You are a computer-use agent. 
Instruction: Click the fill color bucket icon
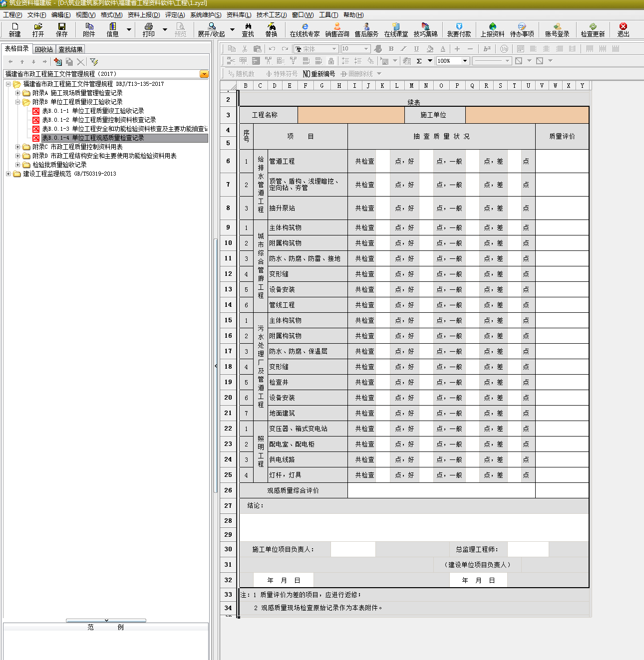click(430, 49)
